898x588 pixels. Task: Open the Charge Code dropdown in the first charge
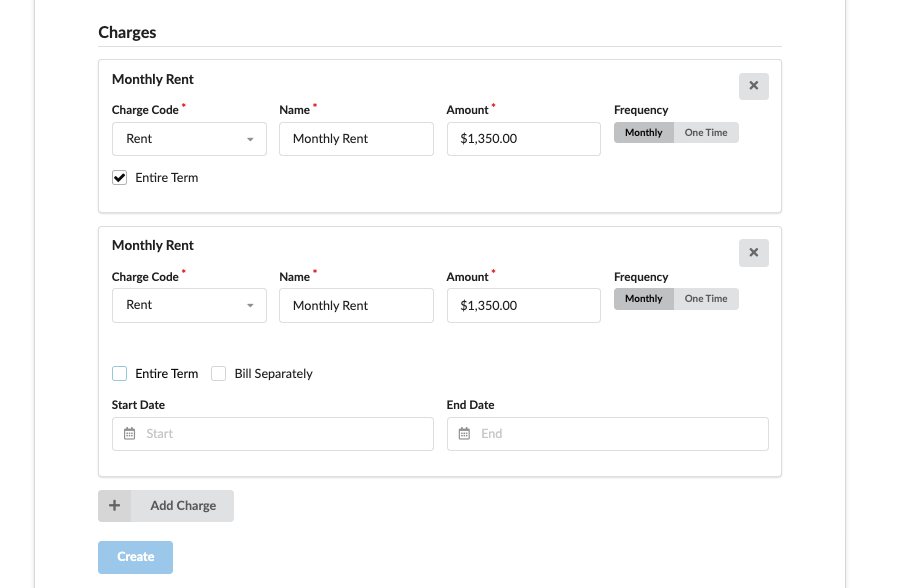click(190, 139)
